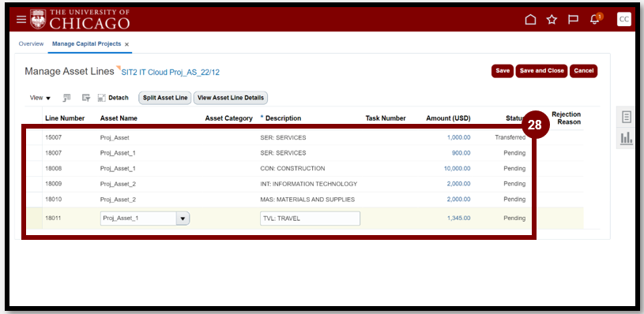Open Asset Name dropdown for line 18011
This screenshot has width=644, height=314.
(183, 219)
